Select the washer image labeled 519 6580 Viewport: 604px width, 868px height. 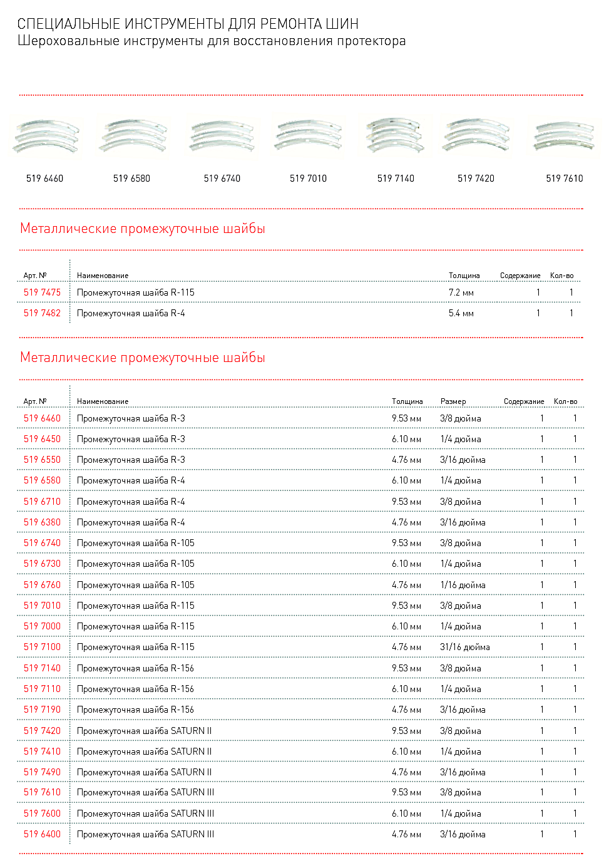(133, 136)
